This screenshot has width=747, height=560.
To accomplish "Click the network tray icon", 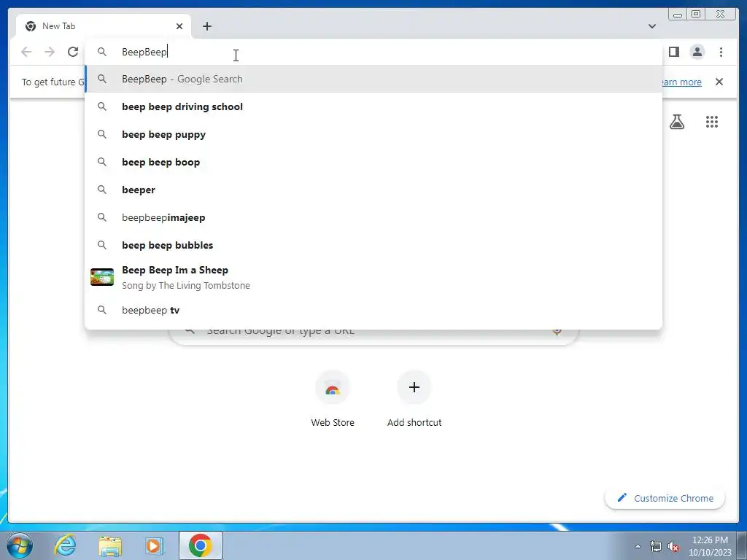I will coord(656,547).
